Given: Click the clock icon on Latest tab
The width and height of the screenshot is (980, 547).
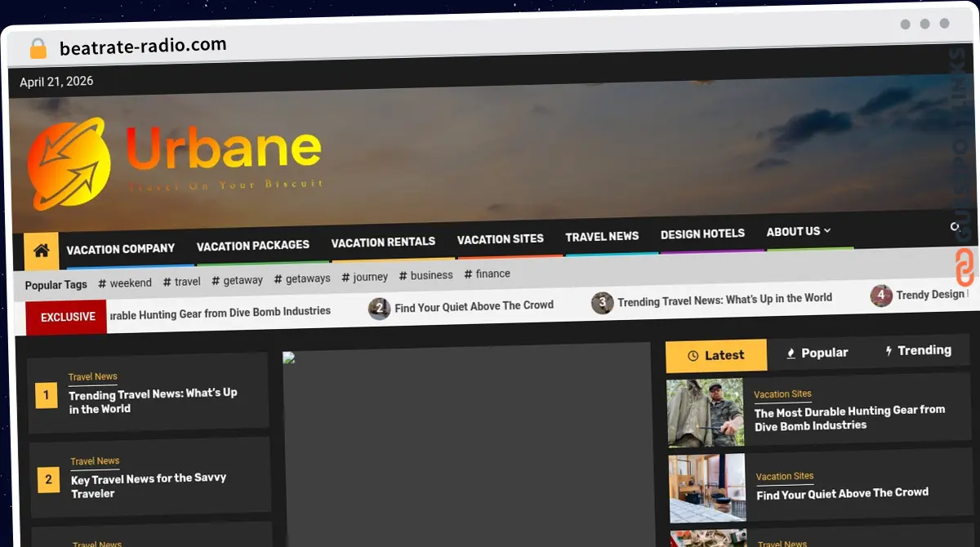Looking at the screenshot, I should [693, 356].
